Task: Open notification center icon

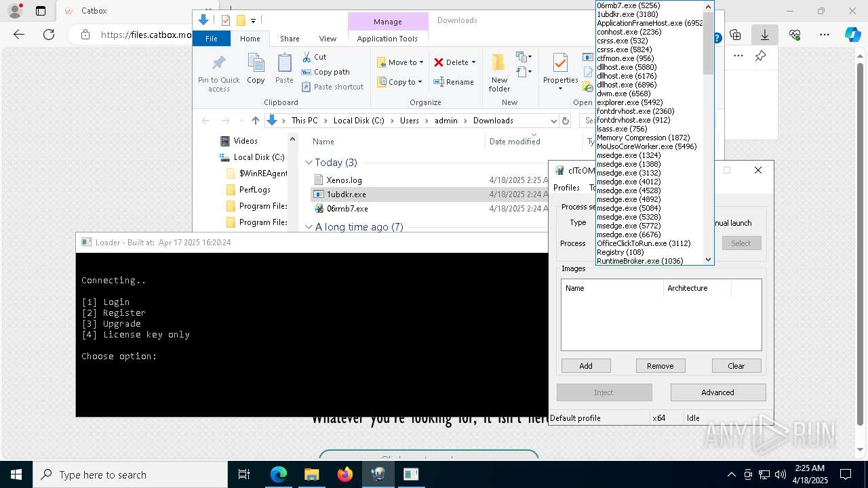Action: pyautogui.click(x=846, y=474)
